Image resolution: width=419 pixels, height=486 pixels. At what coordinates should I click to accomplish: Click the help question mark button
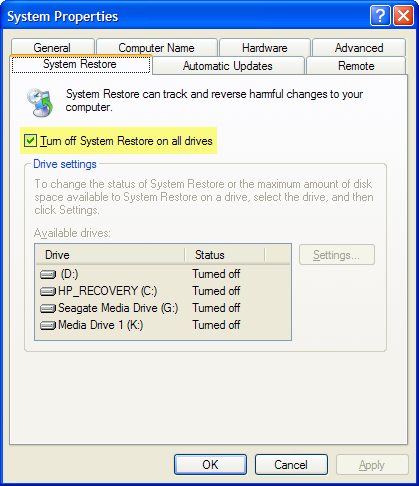click(380, 16)
